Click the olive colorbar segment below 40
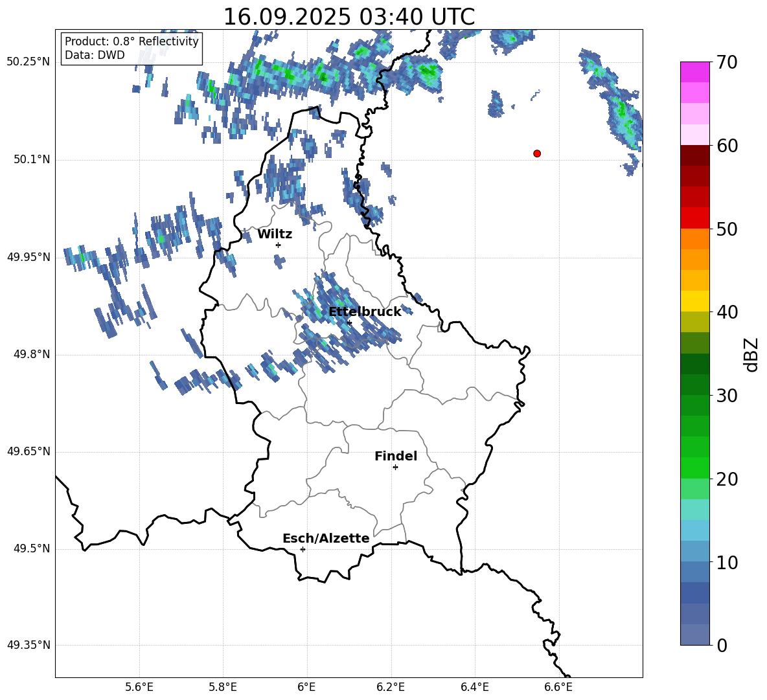The image size is (767, 700). (695, 322)
